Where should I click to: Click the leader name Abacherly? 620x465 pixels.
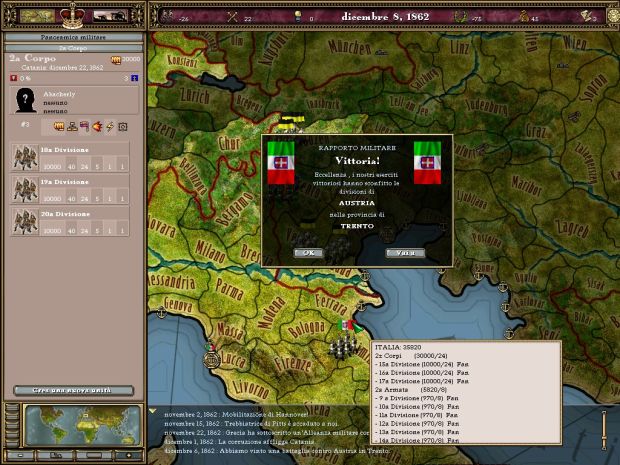point(59,94)
